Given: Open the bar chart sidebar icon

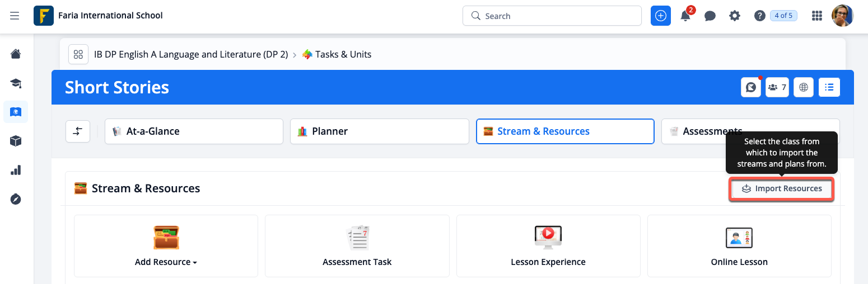Looking at the screenshot, I should [16, 170].
